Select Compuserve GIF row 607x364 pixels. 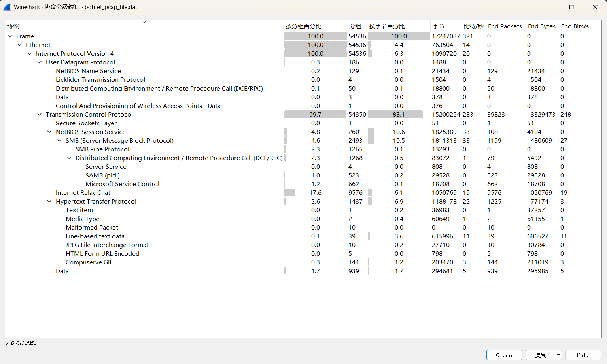tap(303, 262)
